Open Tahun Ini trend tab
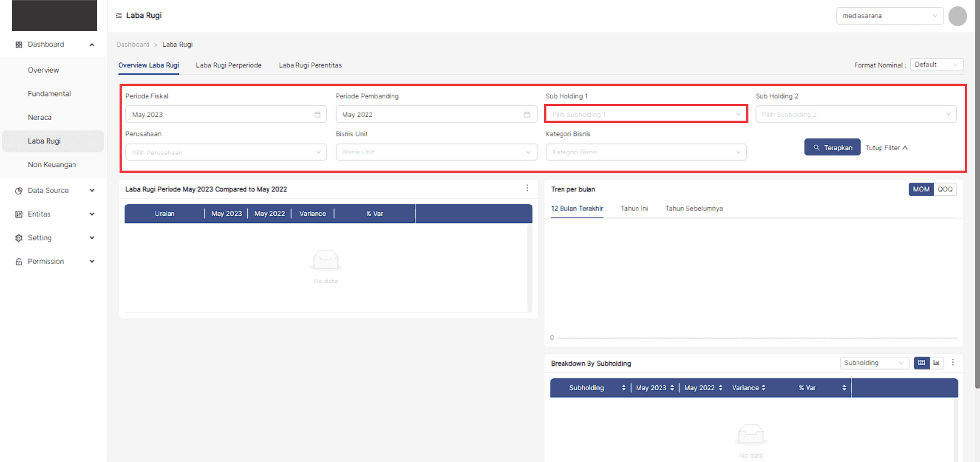 click(634, 208)
